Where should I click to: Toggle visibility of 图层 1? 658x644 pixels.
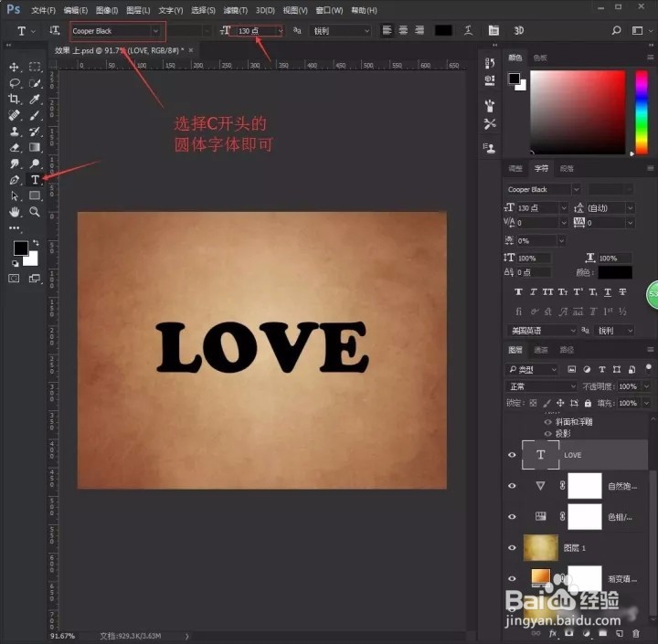tap(512, 547)
